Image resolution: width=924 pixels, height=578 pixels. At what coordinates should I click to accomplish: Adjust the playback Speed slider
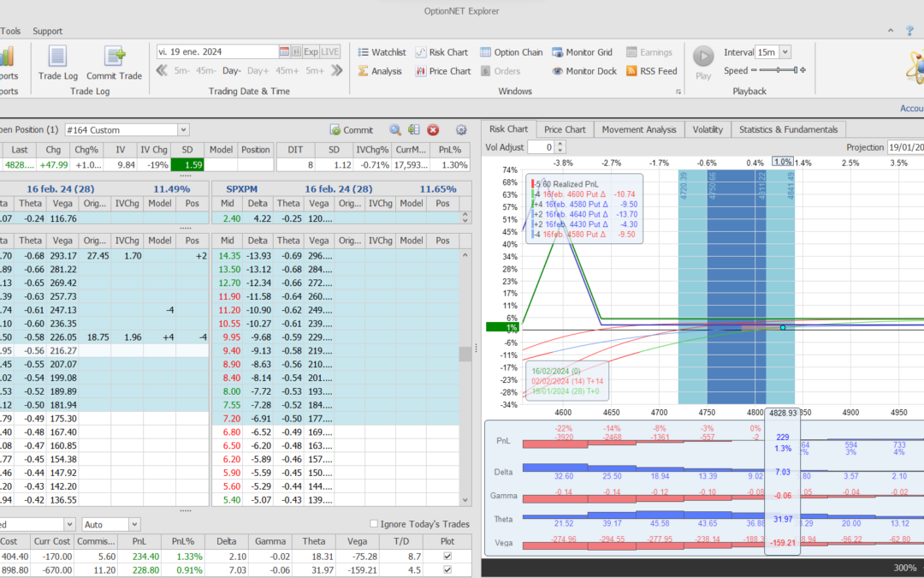tap(779, 71)
